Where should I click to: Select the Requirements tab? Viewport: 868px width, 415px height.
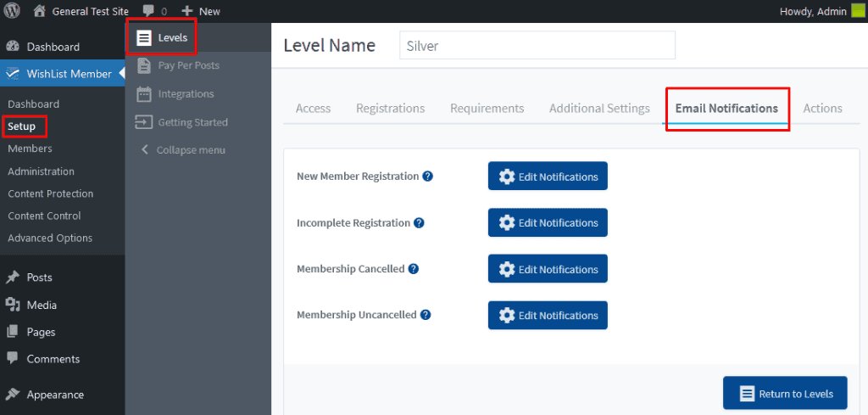(487, 109)
